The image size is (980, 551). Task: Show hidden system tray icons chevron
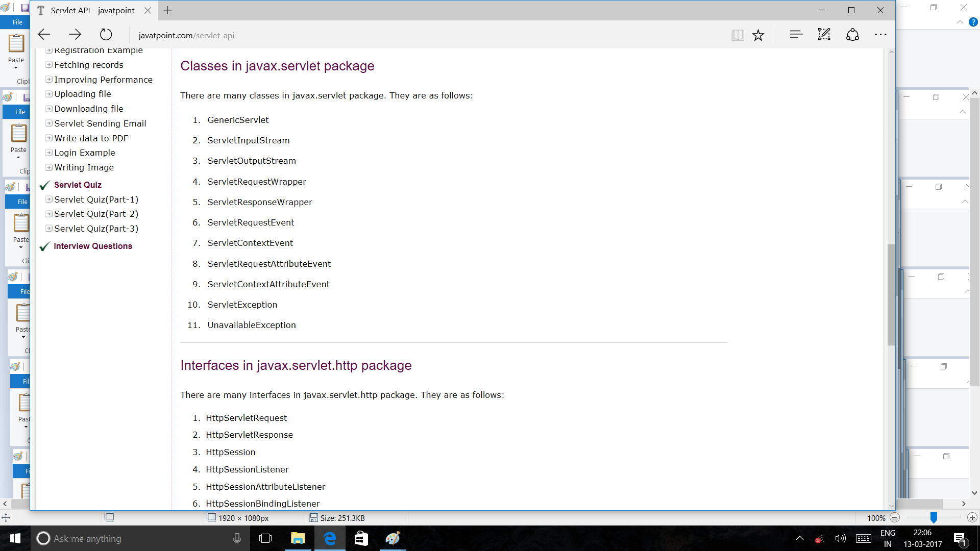[799, 538]
